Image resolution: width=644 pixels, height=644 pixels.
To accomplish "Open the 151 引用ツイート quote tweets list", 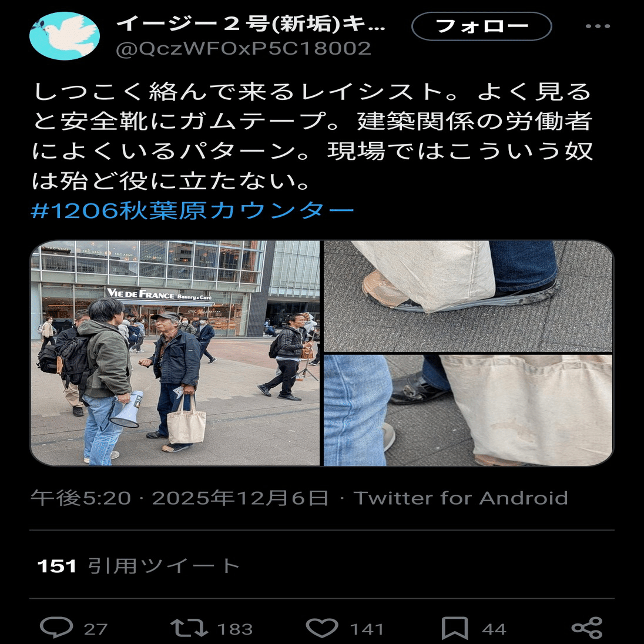I will tap(139, 566).
